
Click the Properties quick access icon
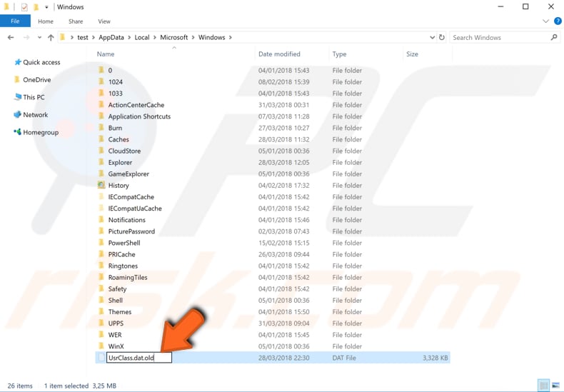(x=24, y=7)
